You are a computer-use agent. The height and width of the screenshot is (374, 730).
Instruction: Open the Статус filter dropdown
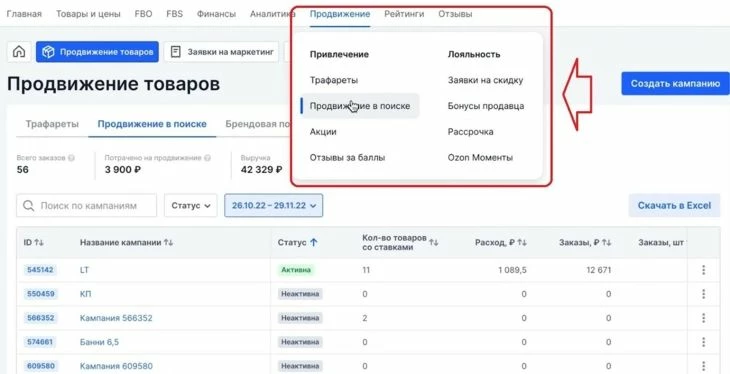coord(190,205)
